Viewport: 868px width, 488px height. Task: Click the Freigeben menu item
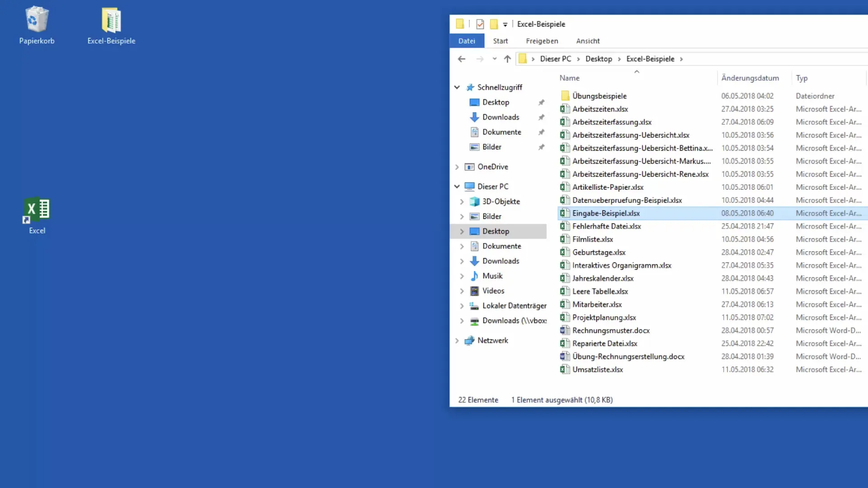click(x=542, y=41)
